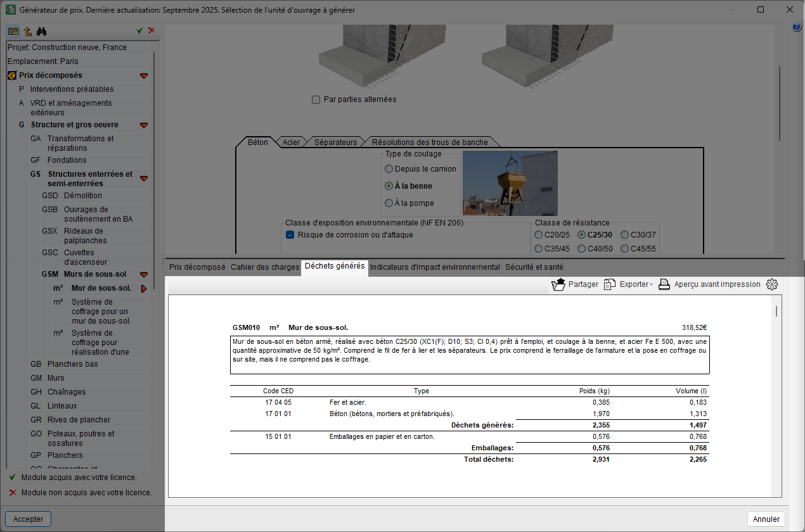Select 'À la benne' radio option
This screenshot has height=532, width=805.
(x=389, y=186)
